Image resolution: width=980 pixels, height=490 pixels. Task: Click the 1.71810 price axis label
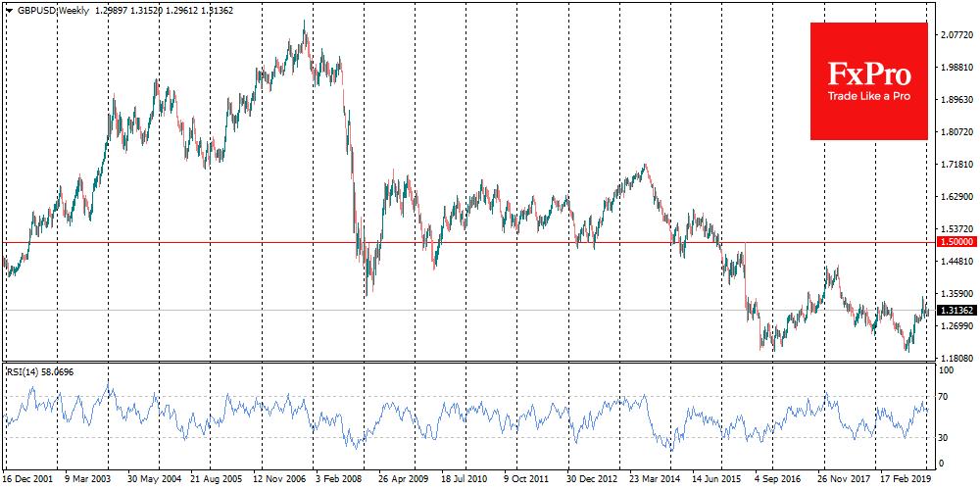(x=956, y=165)
